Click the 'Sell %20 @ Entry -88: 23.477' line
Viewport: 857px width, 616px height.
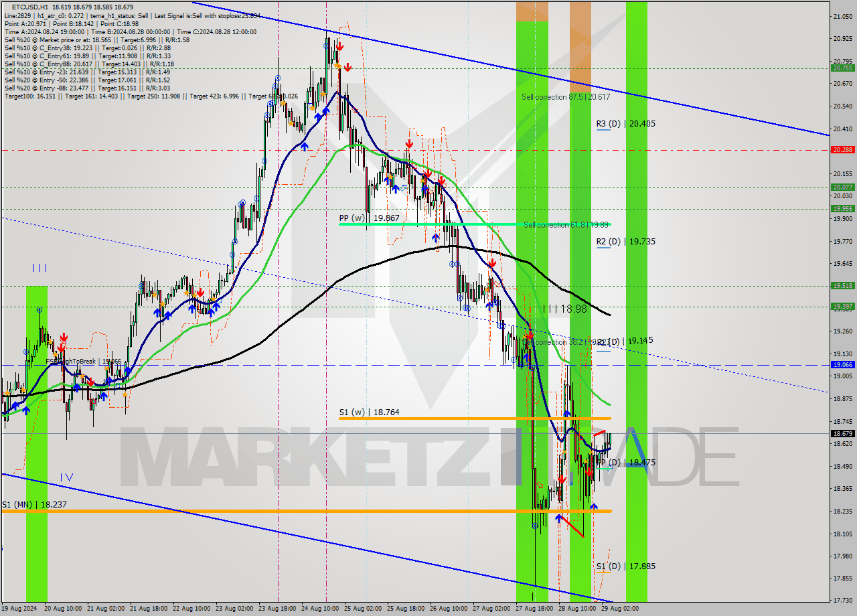tap(86, 88)
